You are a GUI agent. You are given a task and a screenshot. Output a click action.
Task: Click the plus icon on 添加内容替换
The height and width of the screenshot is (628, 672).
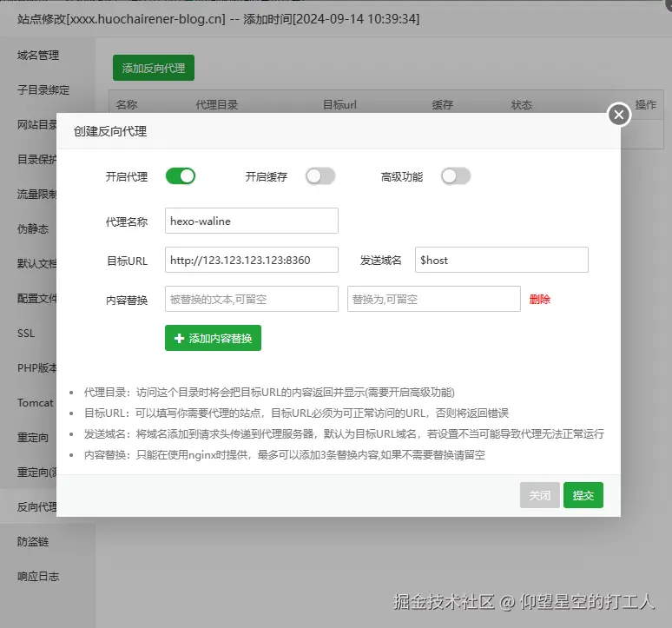[179, 338]
